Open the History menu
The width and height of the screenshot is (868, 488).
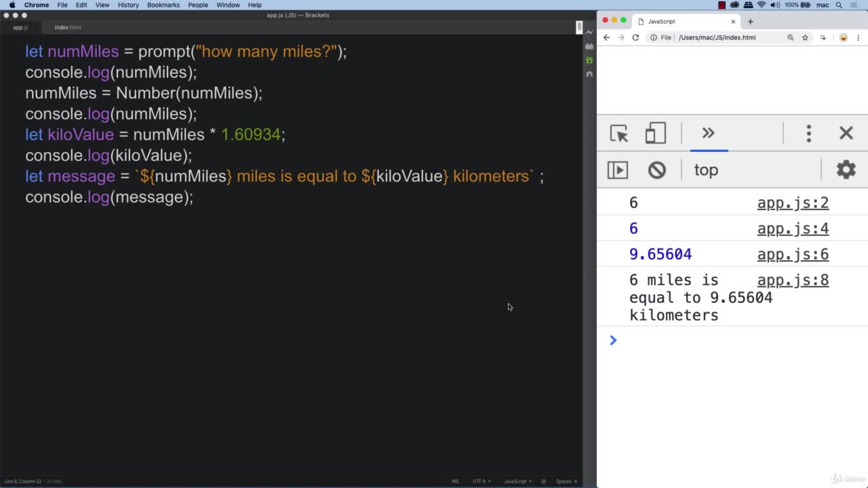coord(128,5)
